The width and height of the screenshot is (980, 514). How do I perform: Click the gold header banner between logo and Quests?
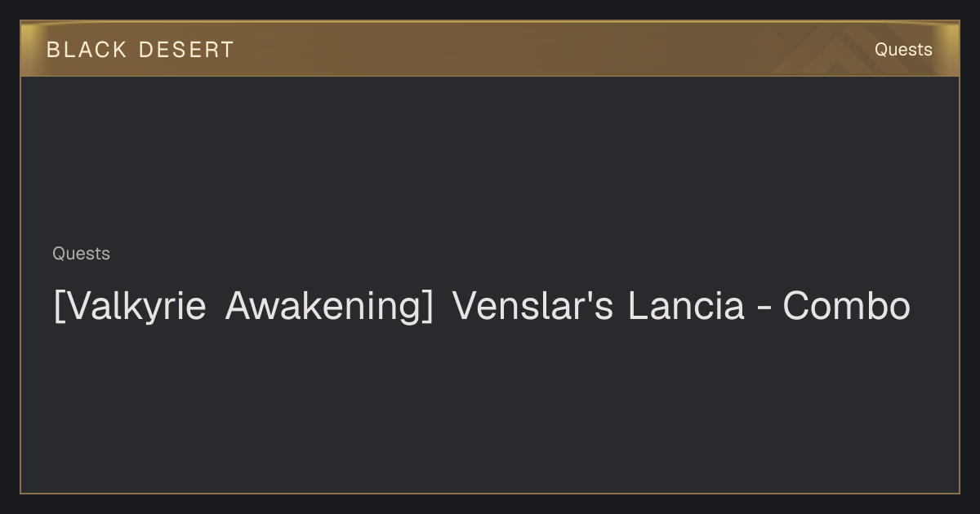coord(555,49)
